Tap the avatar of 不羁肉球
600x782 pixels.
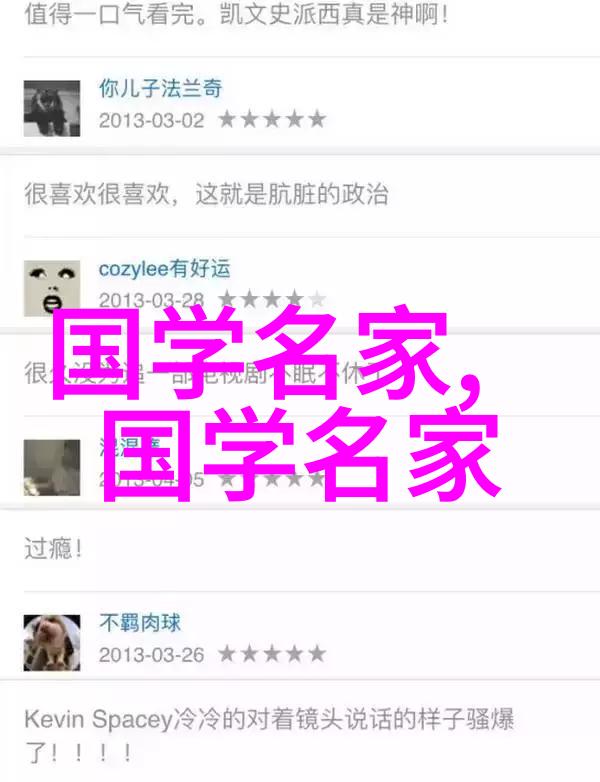pos(52,642)
